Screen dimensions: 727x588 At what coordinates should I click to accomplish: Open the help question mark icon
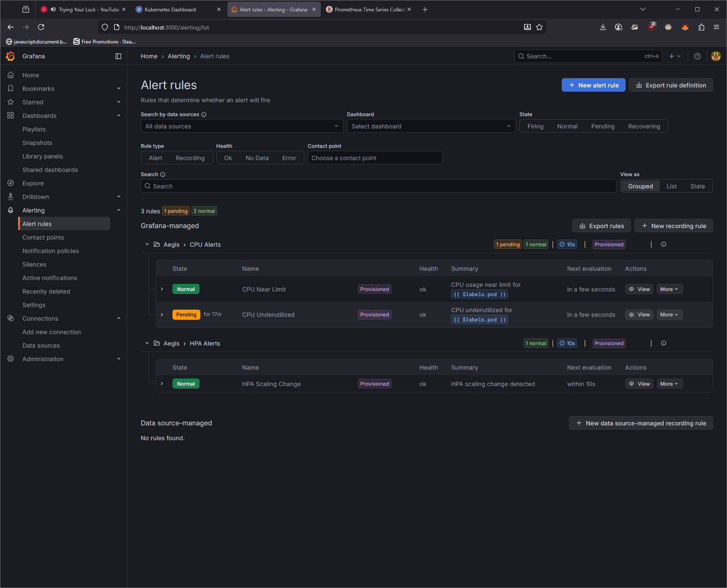[x=697, y=56]
